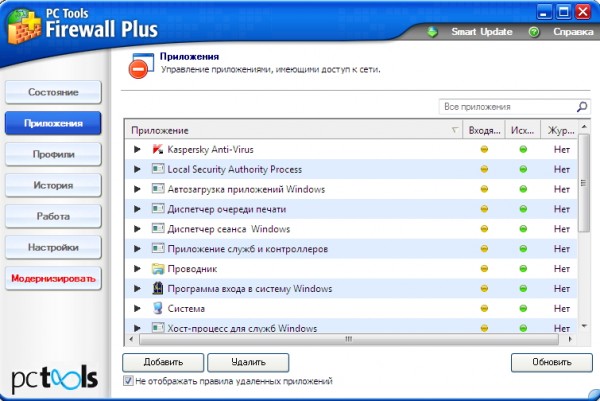Click the PC Tools Firewall Plus logo
This screenshot has height=401, width=600.
24,27
